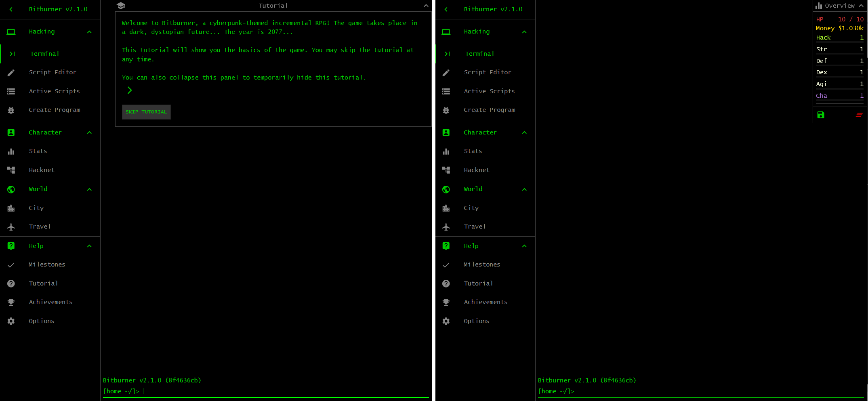Open Options label in right window
Viewport: 868px width, 401px height.
[476, 321]
